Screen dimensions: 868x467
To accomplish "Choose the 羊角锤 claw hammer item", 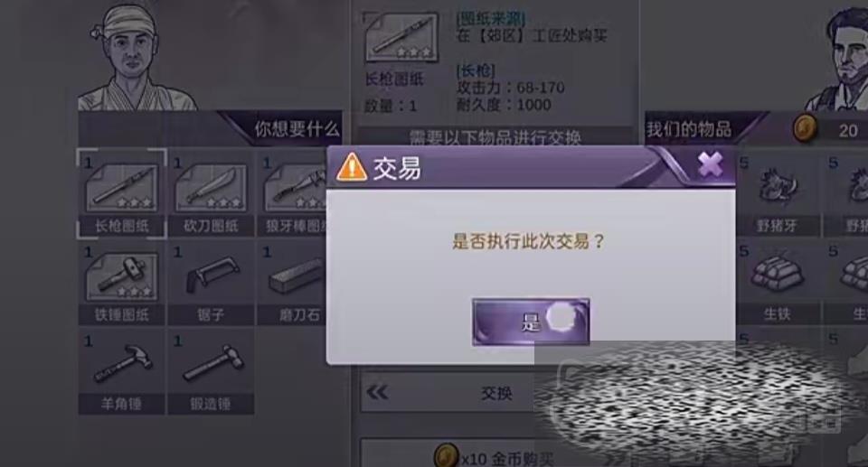I will 122,371.
